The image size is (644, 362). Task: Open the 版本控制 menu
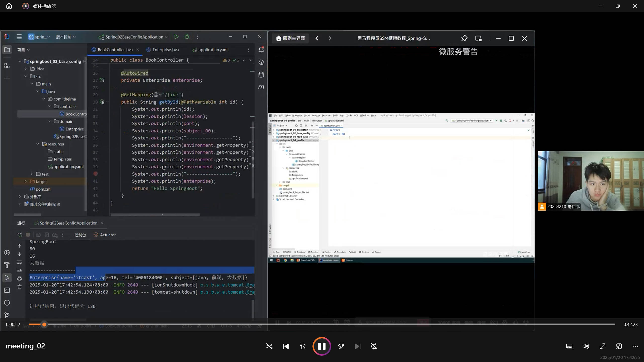pos(66,37)
